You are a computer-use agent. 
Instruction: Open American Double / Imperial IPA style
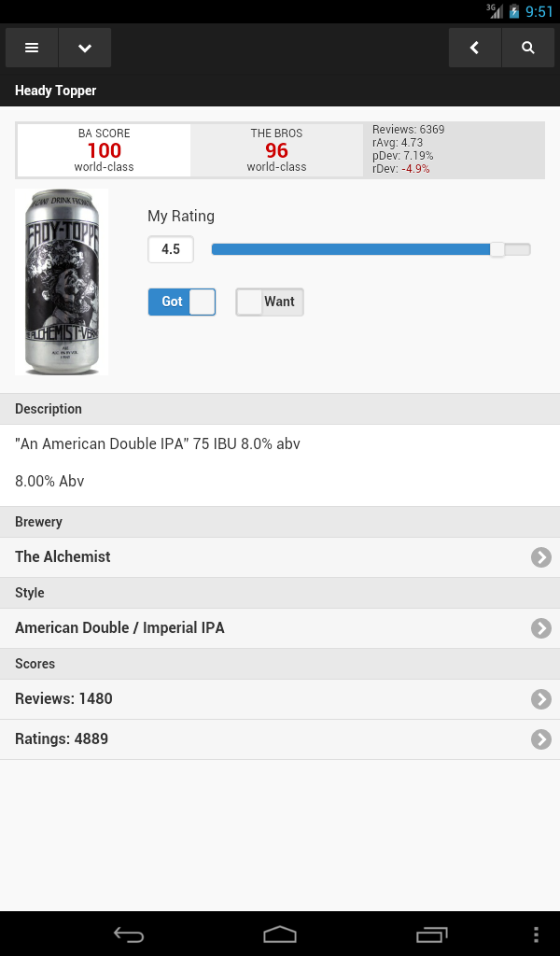pyautogui.click(x=261, y=627)
